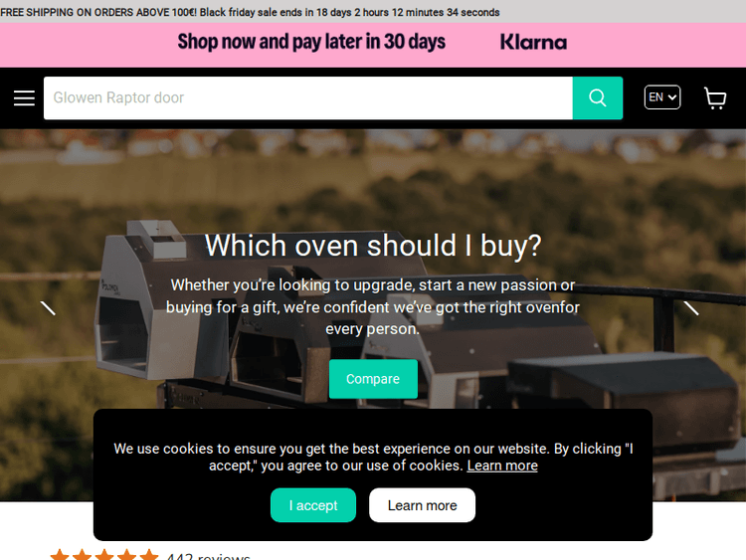The image size is (746, 560).
Task: Click the orange star rating
Action: (x=104, y=555)
